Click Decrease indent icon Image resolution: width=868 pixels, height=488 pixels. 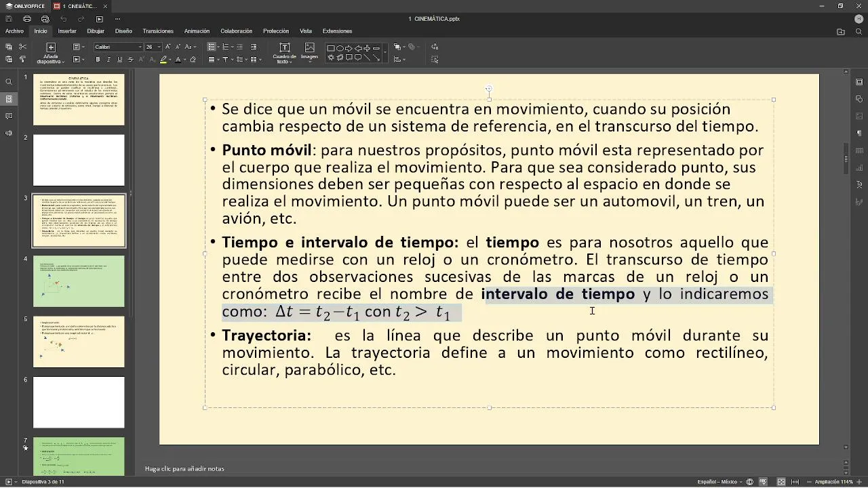(239, 47)
